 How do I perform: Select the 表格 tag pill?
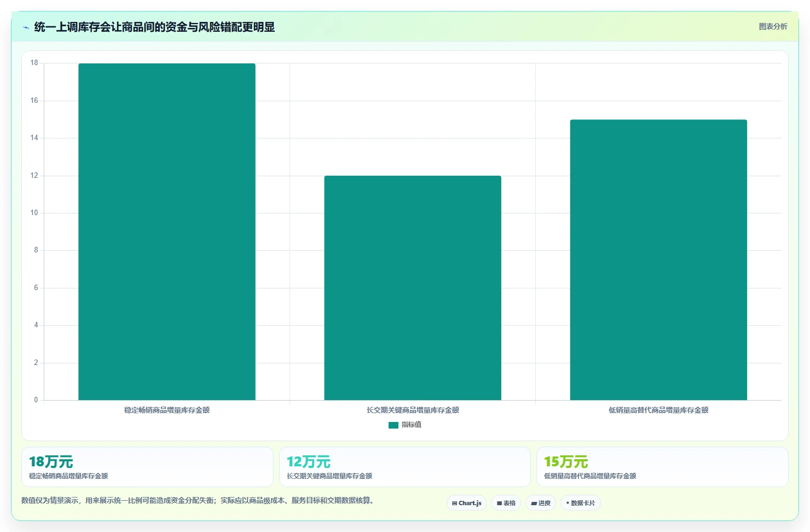pos(506,503)
